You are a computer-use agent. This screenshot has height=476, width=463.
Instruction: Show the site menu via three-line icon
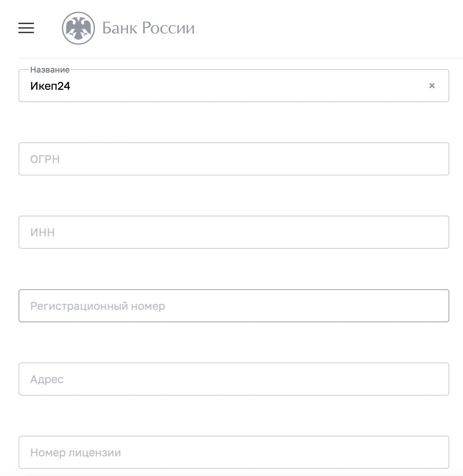coord(26,28)
